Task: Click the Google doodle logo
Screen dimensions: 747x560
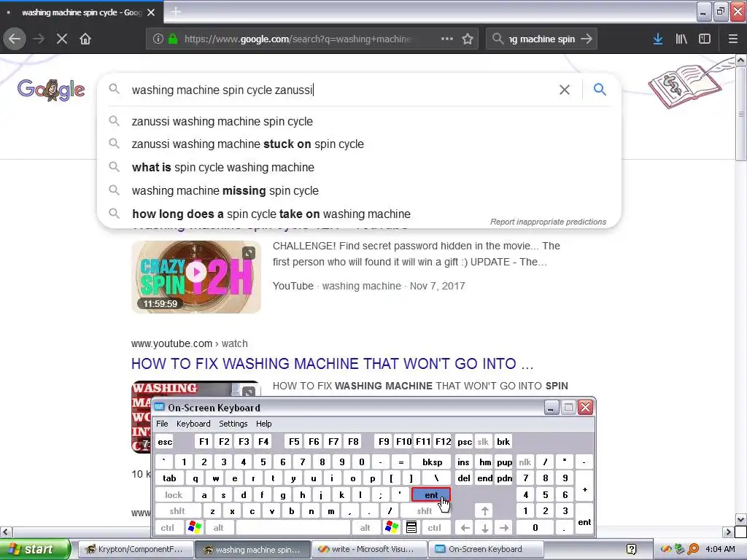Action: [x=51, y=89]
